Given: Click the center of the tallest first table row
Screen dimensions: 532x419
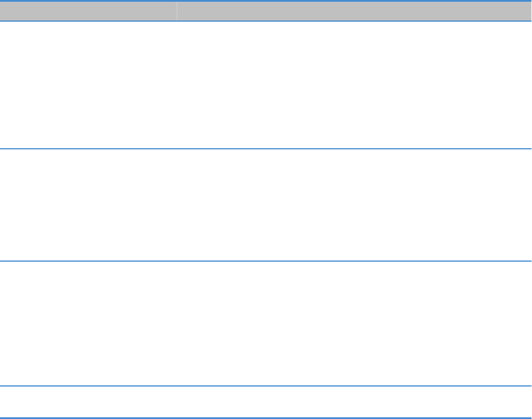Looking at the screenshot, I should [x=266, y=85].
